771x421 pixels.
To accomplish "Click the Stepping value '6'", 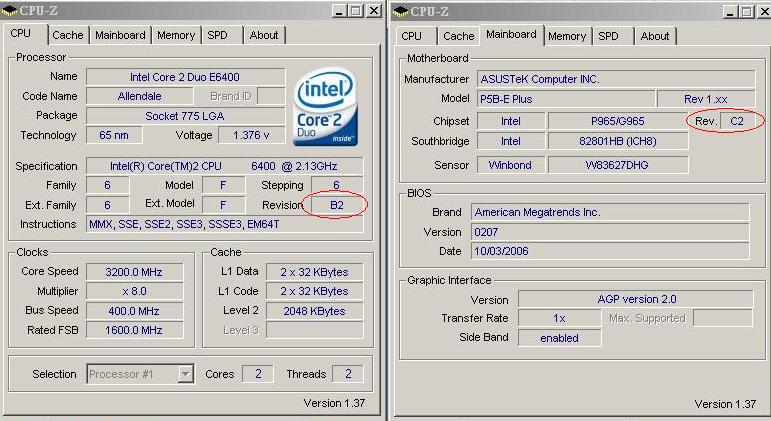I will click(x=337, y=185).
